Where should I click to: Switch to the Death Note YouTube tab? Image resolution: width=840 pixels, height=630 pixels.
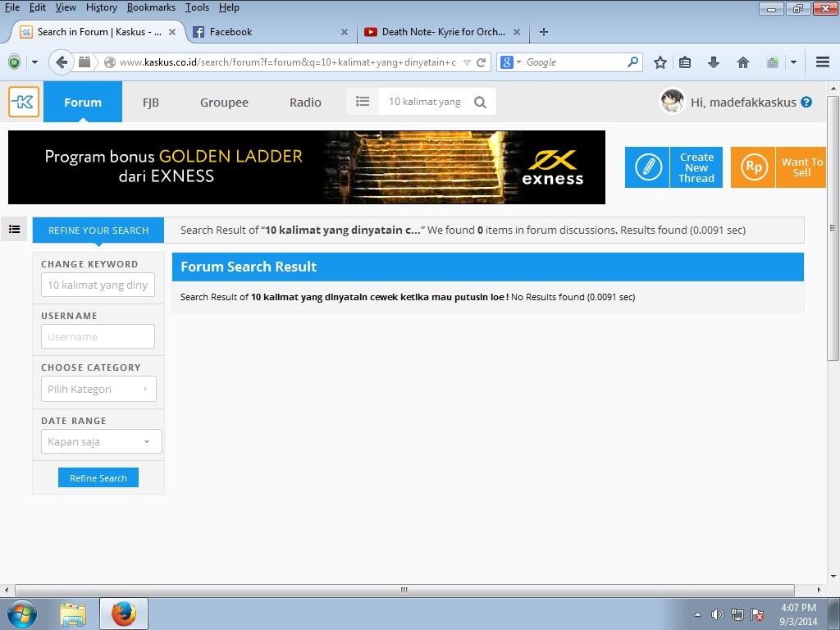pos(441,32)
